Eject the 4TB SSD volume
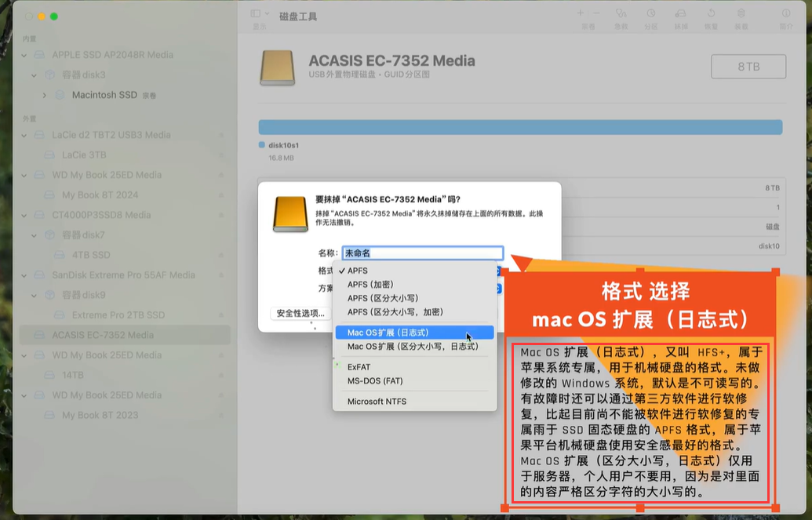 pos(221,255)
